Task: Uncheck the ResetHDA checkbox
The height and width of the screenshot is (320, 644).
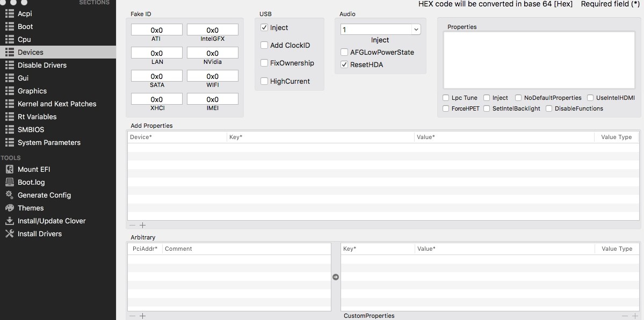Action: point(344,64)
